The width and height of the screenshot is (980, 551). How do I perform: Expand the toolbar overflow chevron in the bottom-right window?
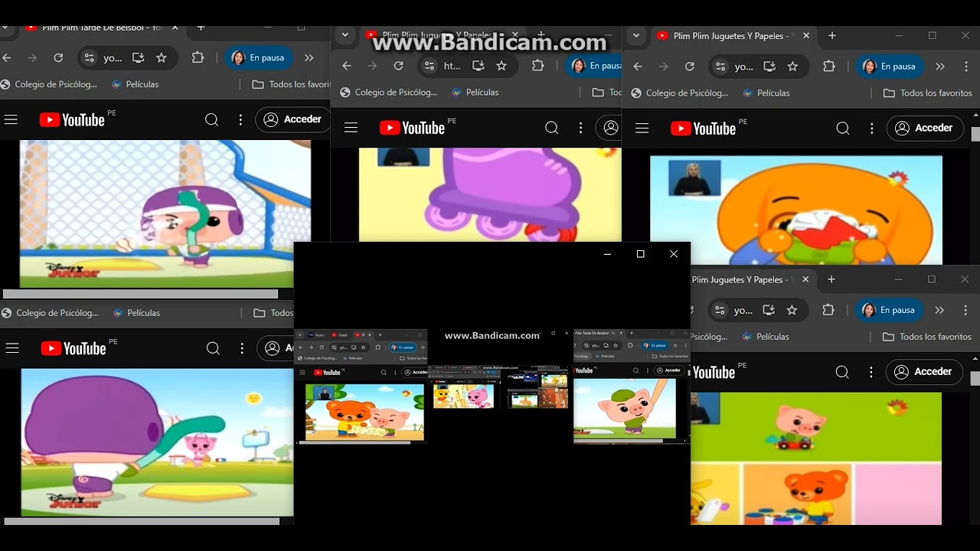pyautogui.click(x=939, y=310)
